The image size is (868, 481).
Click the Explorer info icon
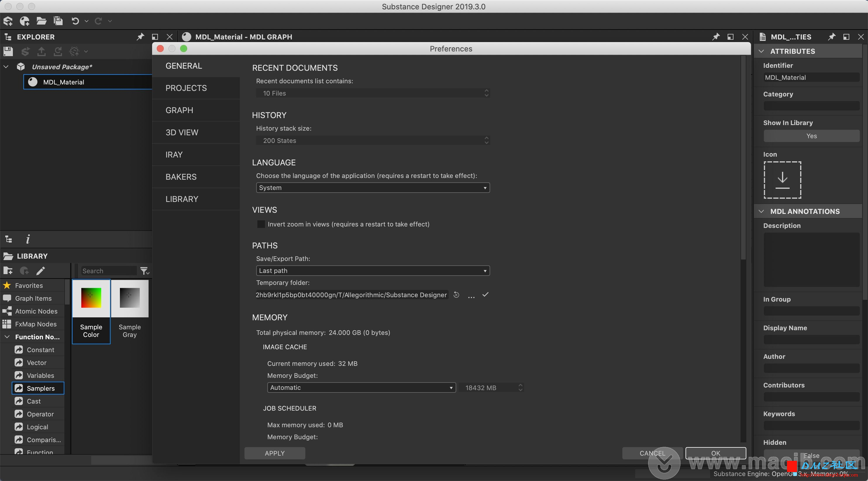(x=28, y=239)
